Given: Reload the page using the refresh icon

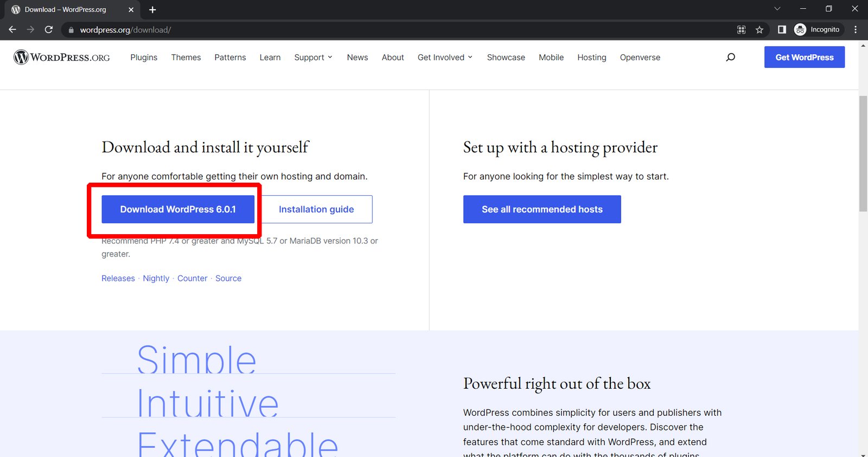Looking at the screenshot, I should click(49, 30).
